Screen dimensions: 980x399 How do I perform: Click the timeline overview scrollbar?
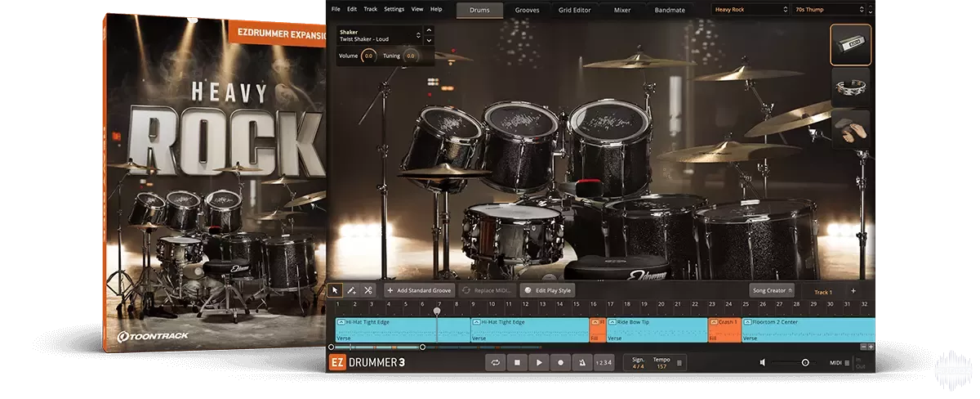click(376, 347)
